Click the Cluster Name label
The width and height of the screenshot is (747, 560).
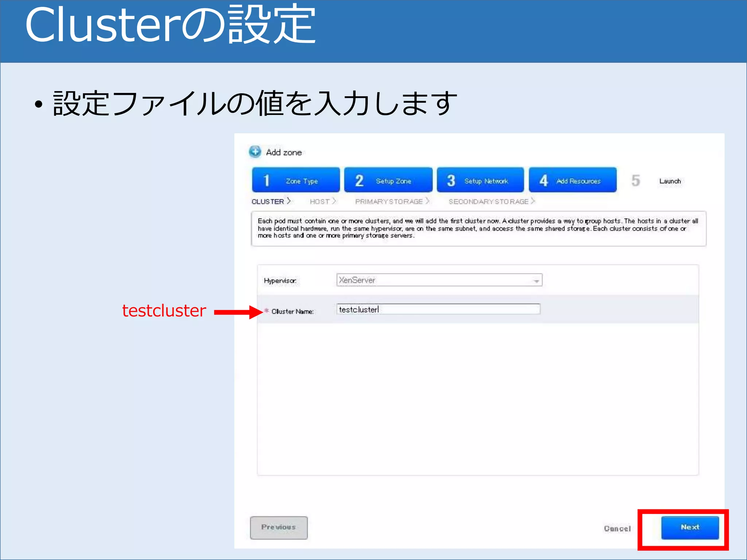293,311
